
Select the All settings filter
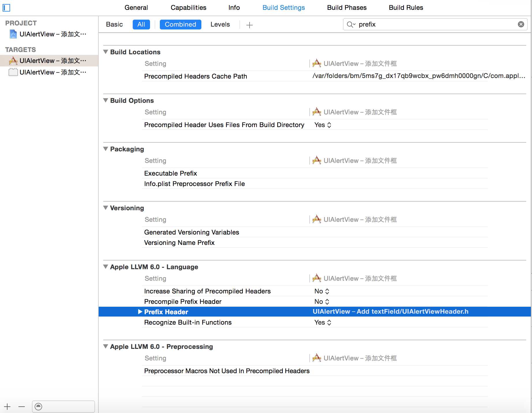(141, 25)
